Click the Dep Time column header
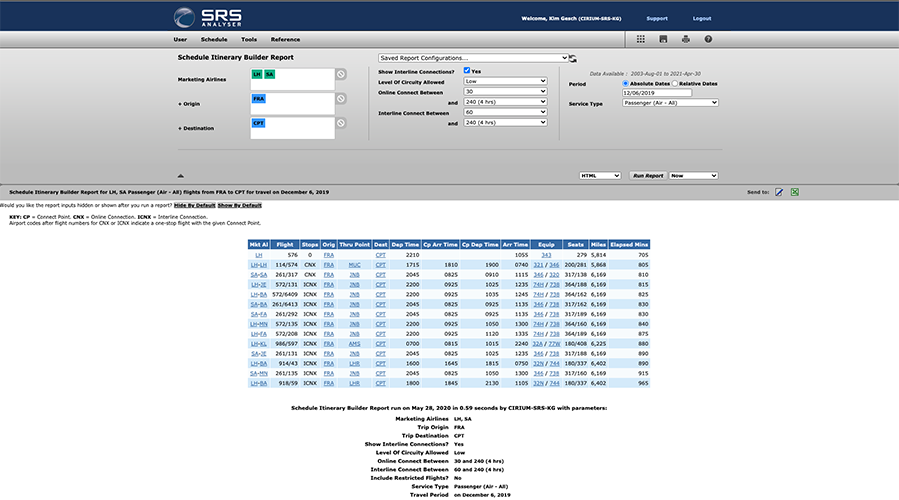The image size is (899, 500). (405, 244)
